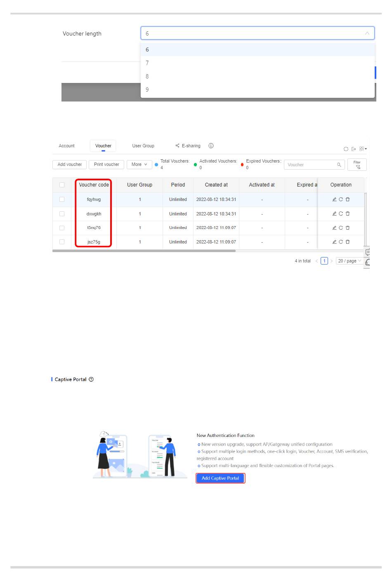Tick the checkbox for voucher fqyhwg
Screen dimensions: 392x581
pos(62,199)
